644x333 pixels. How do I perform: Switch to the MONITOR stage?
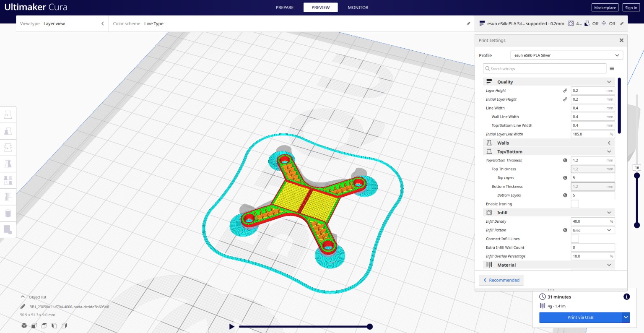358,8
